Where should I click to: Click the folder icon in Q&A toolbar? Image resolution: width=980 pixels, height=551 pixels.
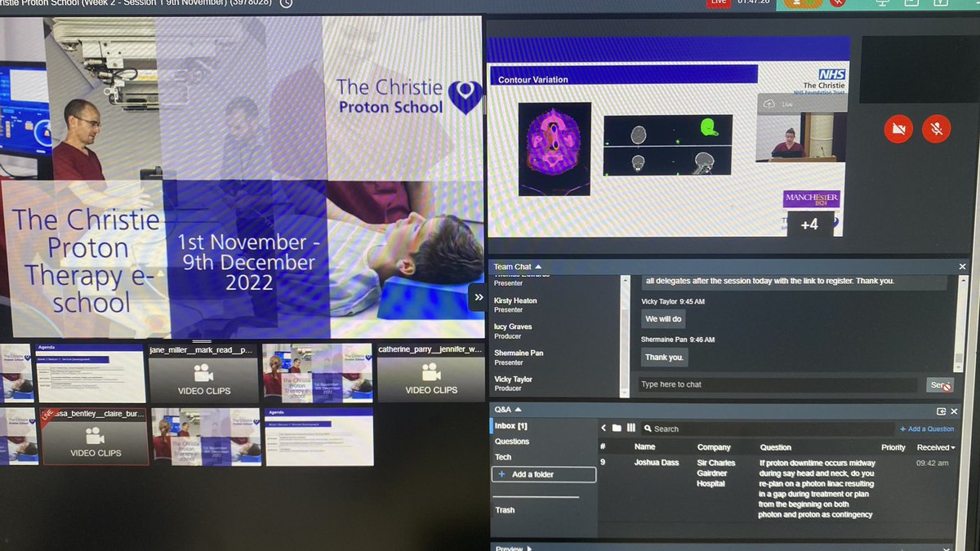coord(617,429)
